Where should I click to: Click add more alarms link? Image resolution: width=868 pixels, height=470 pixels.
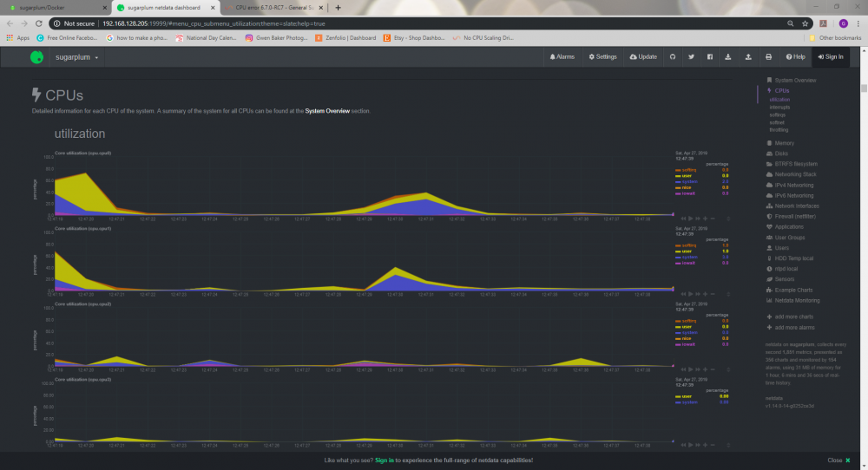click(794, 327)
